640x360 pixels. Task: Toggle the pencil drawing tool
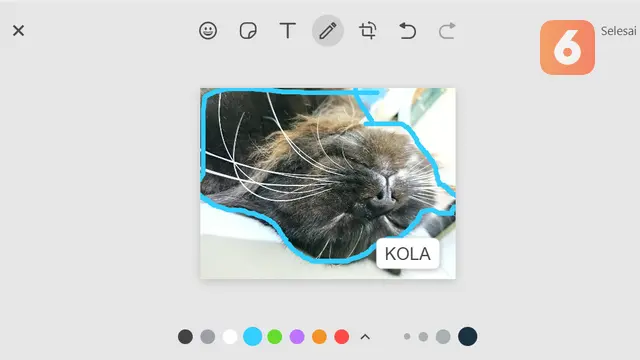pyautogui.click(x=328, y=31)
